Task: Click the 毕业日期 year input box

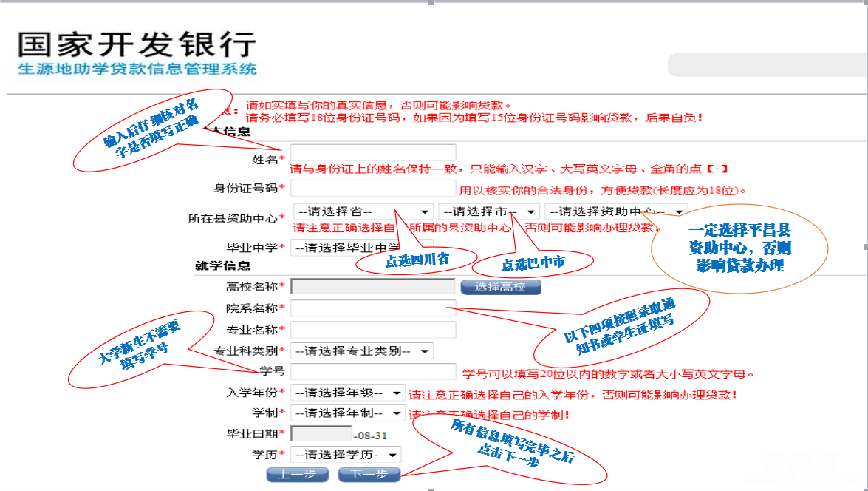Action: (321, 433)
